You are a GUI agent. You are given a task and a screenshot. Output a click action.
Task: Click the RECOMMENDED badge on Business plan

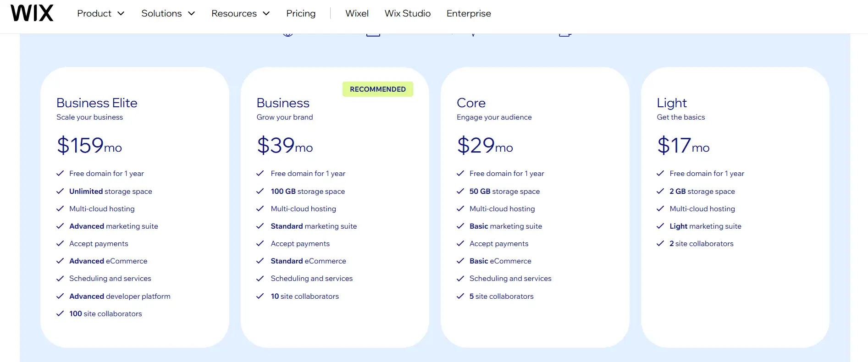378,89
